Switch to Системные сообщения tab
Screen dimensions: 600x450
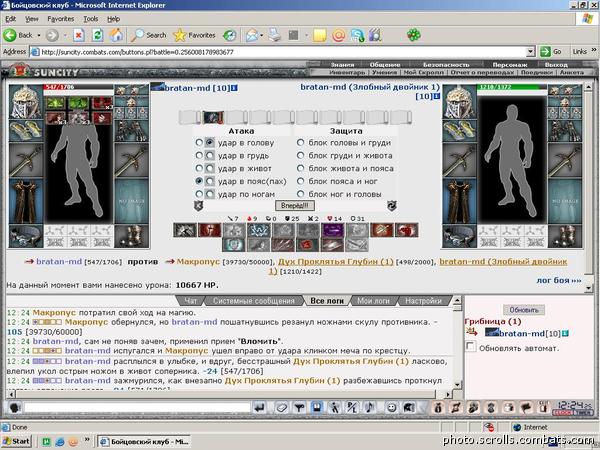pyautogui.click(x=254, y=301)
